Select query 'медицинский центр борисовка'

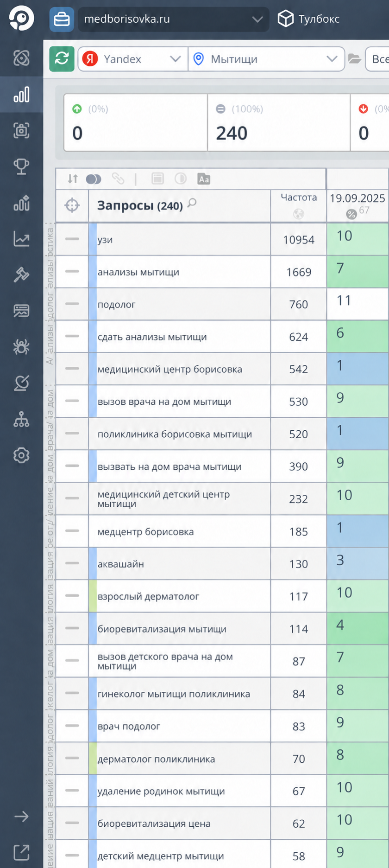[169, 370]
